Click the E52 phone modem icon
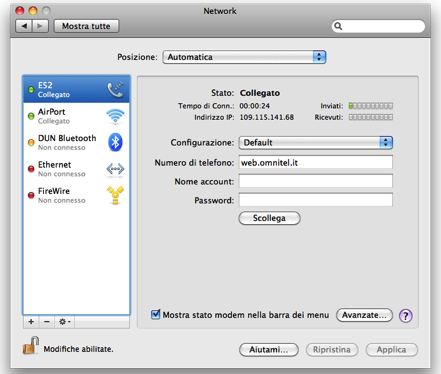The width and height of the screenshot is (441, 374). 115,89
